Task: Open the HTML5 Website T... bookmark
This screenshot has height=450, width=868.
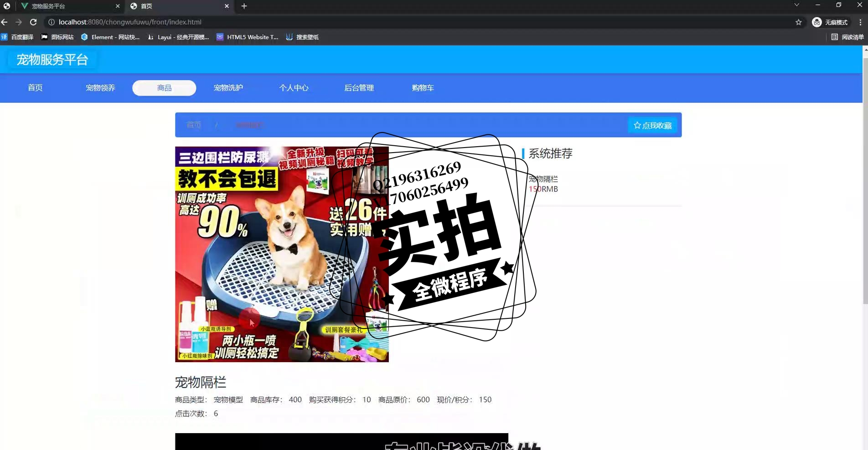Action: tap(247, 37)
